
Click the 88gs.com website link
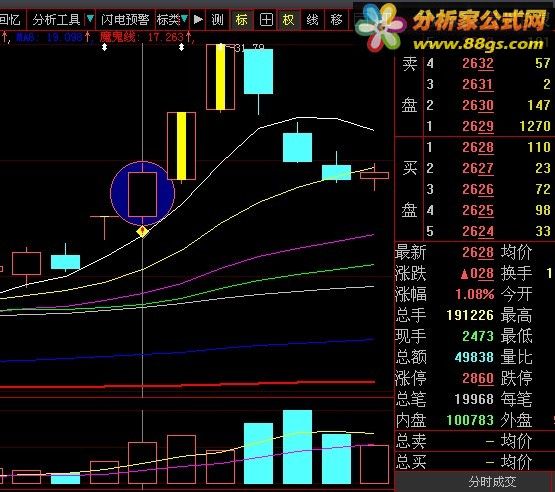coord(478,44)
